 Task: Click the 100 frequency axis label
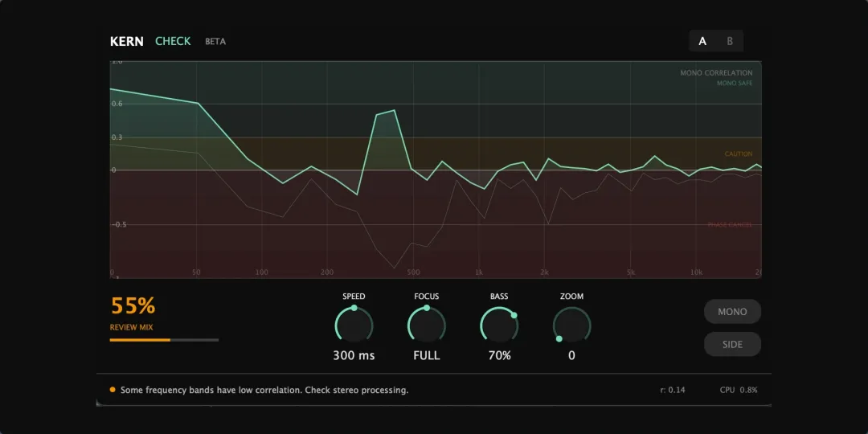(x=262, y=272)
